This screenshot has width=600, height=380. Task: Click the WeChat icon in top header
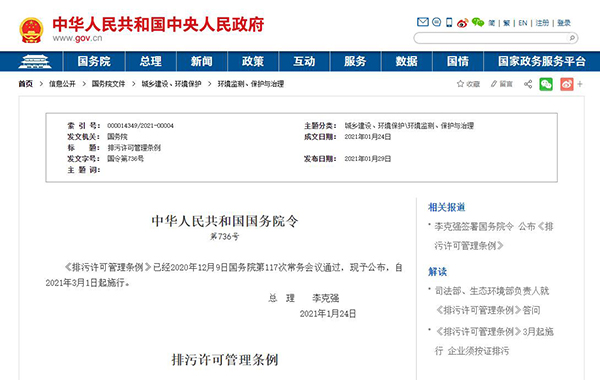point(478,23)
